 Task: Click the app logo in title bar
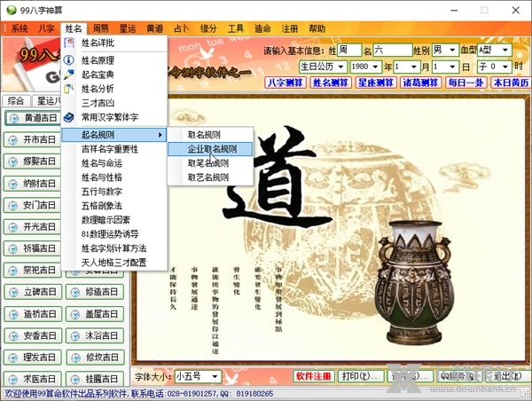tap(12, 10)
